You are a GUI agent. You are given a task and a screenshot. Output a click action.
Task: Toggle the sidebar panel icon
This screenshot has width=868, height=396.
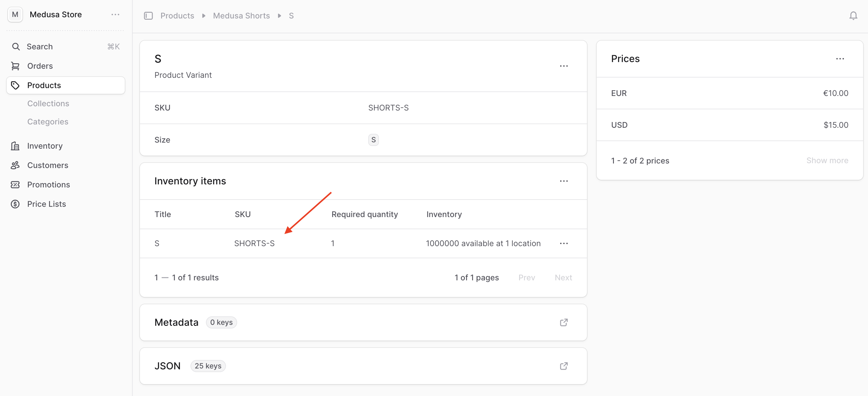pos(148,16)
